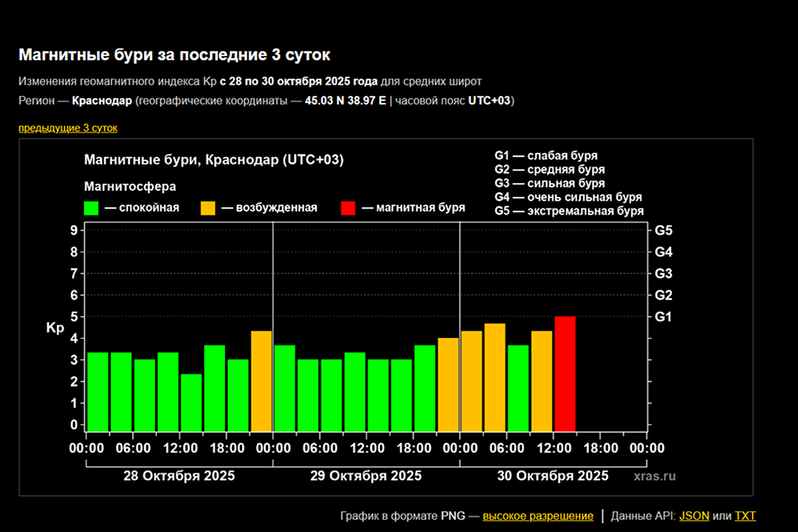Click the "G3 — сильная буря" legend entry
Screen dimensions: 798x532
coord(549,184)
